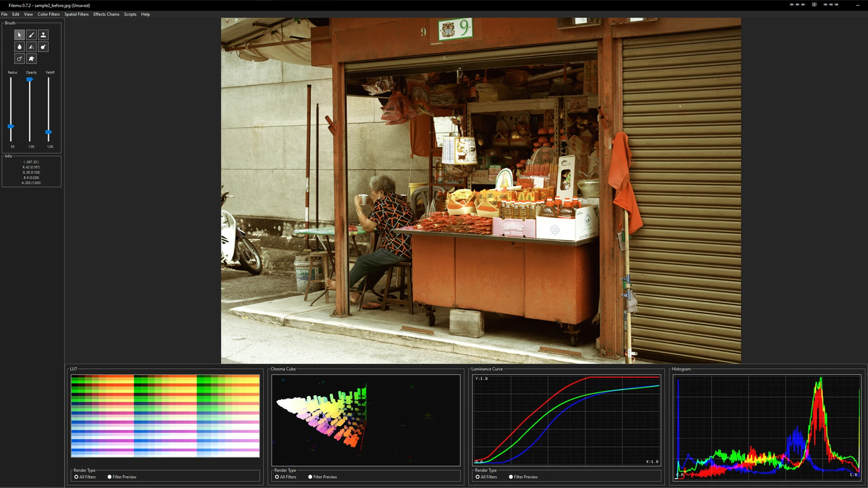
Task: Select the paintbrush tool
Action: 31,35
